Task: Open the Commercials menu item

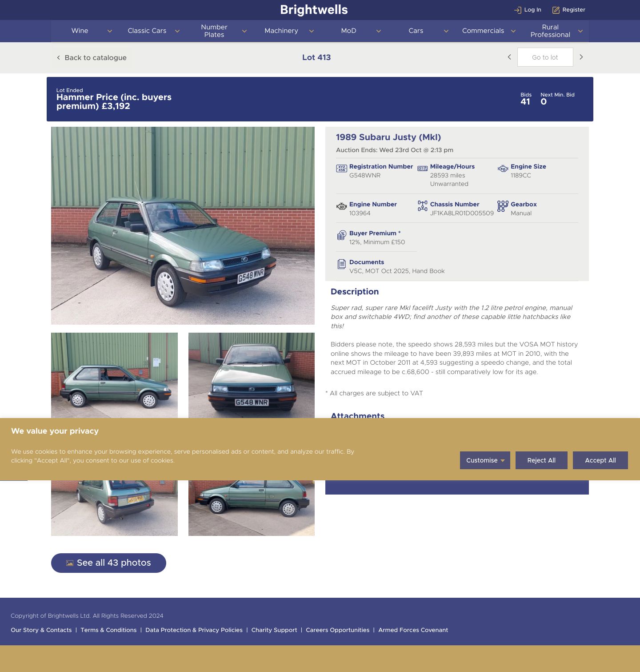Action: [483, 31]
